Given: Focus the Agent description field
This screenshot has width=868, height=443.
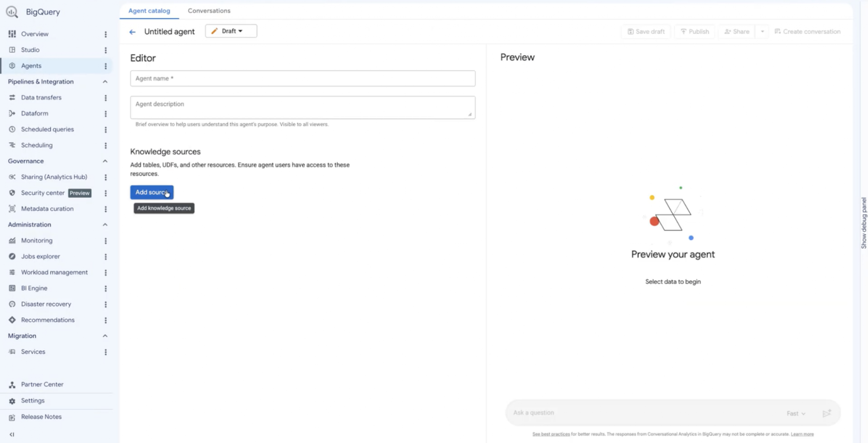Looking at the screenshot, I should coord(302,107).
